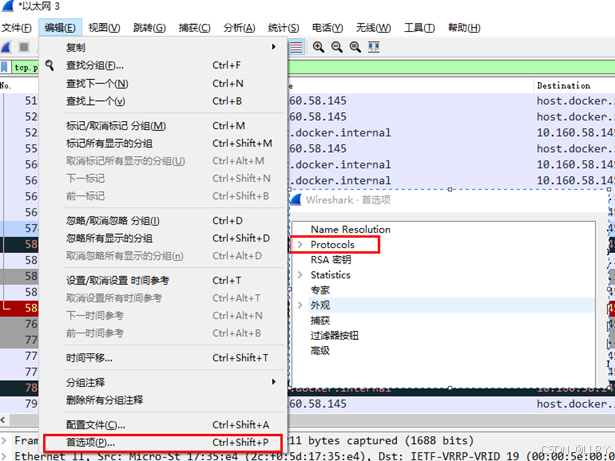The image size is (615, 461).
Task: Open the 跳转(G) menu
Action: (x=149, y=28)
